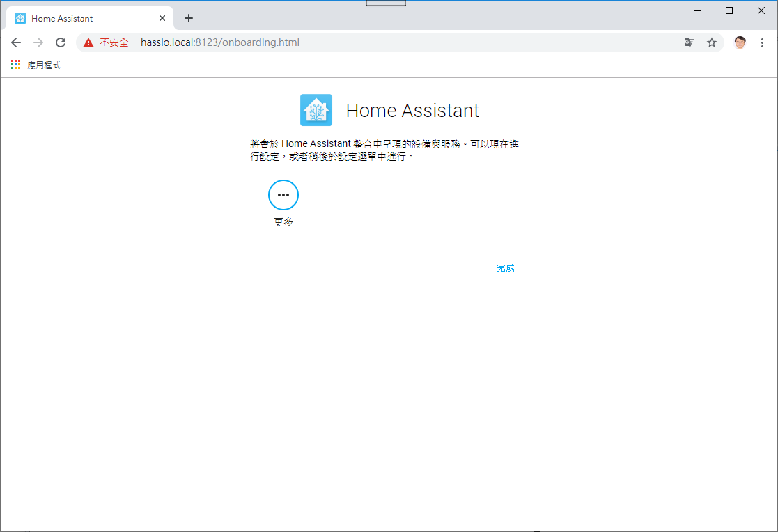Navigate back with the back arrow
Viewport: 778px width, 532px height.
[x=16, y=42]
